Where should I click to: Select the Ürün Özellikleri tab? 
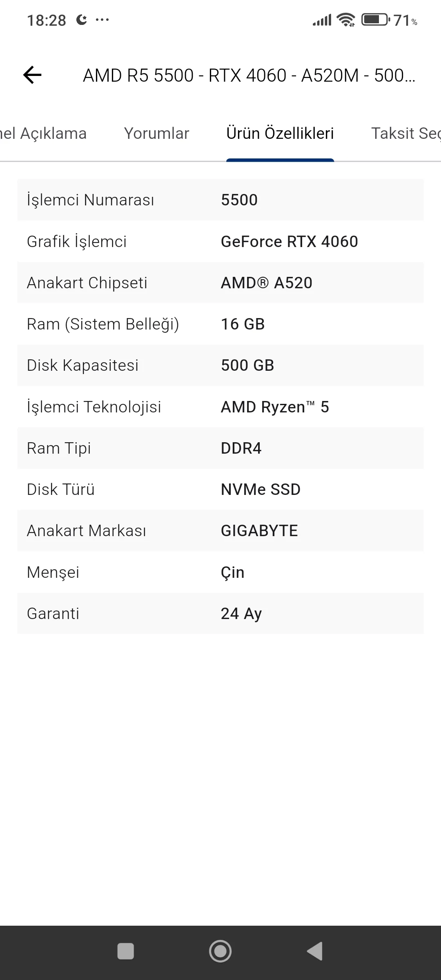280,134
